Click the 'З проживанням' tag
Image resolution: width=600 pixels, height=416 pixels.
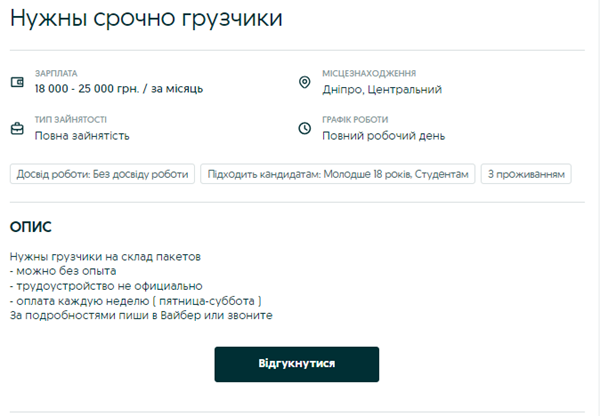tap(526, 174)
